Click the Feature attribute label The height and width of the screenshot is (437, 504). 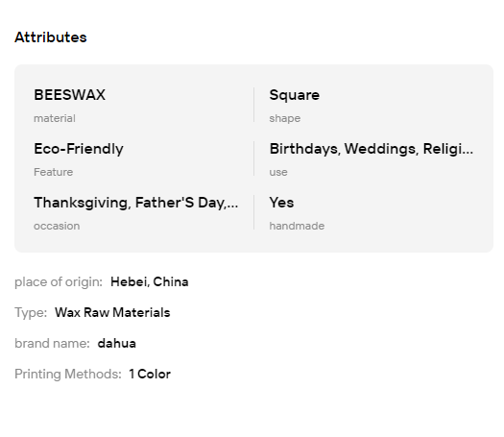pyautogui.click(x=54, y=172)
